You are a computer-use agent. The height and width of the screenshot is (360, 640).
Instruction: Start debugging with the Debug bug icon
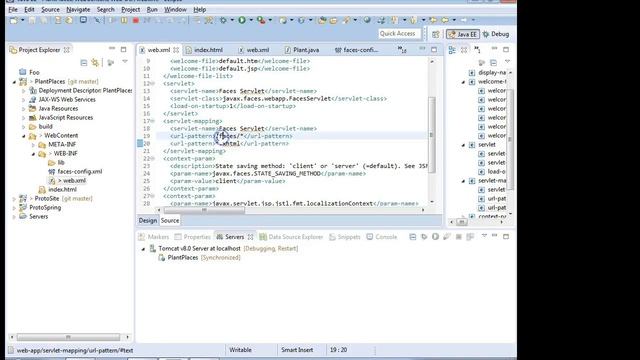223,20
